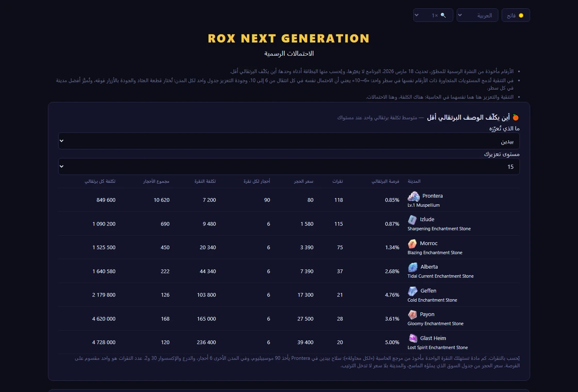Viewport: 578px width, 392px height.
Task: Open the بيدين weapon type dropdown
Action: point(288,141)
